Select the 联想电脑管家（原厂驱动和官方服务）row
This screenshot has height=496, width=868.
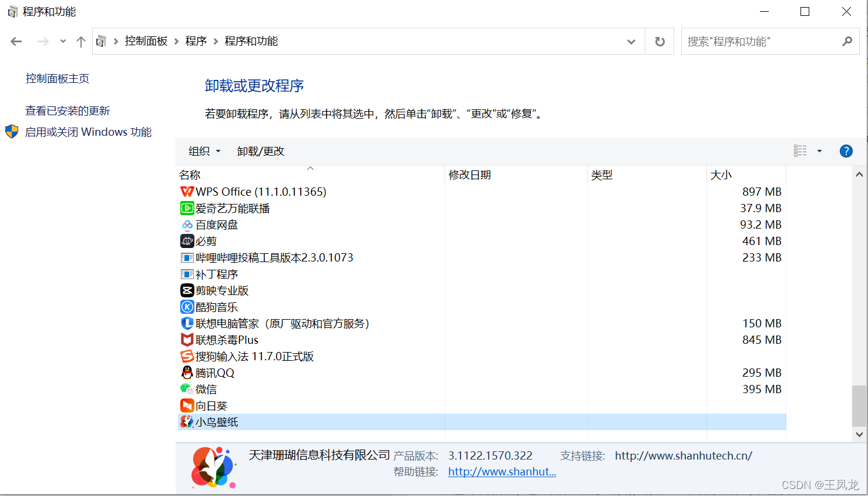(482, 323)
